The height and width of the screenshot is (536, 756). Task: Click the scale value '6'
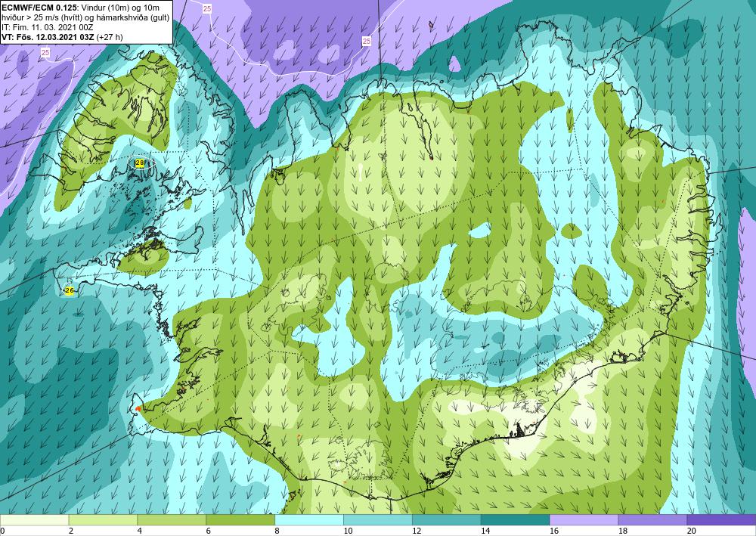click(209, 531)
